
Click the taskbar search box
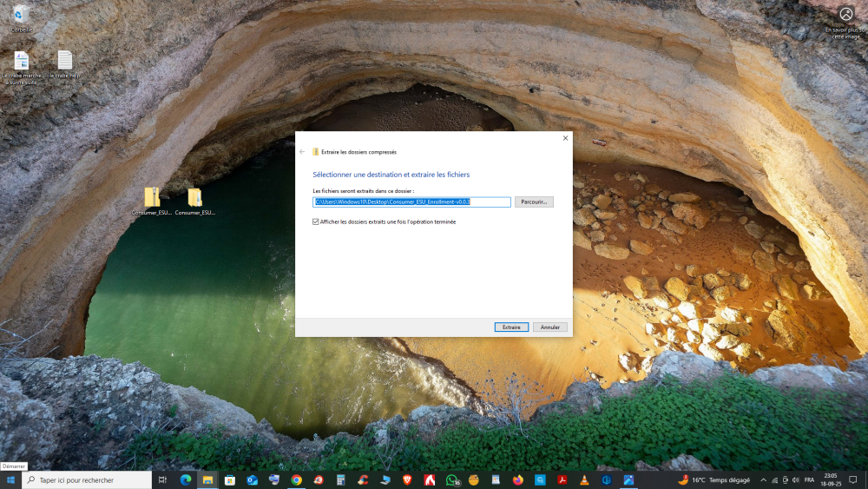pos(87,479)
